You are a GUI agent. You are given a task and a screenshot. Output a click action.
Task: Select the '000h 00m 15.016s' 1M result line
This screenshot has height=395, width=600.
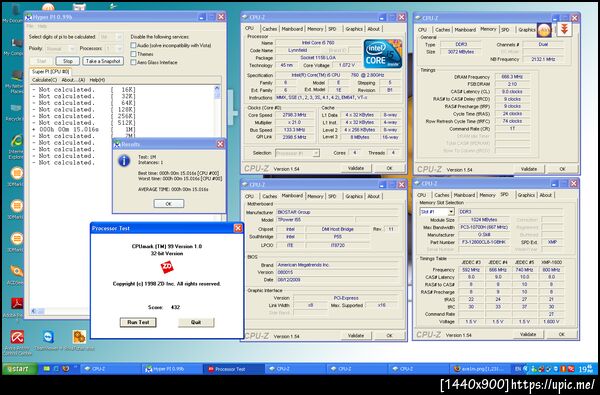(x=84, y=129)
